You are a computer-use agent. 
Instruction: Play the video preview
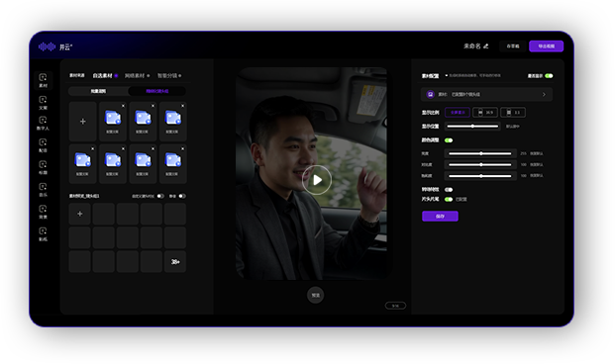(x=317, y=180)
